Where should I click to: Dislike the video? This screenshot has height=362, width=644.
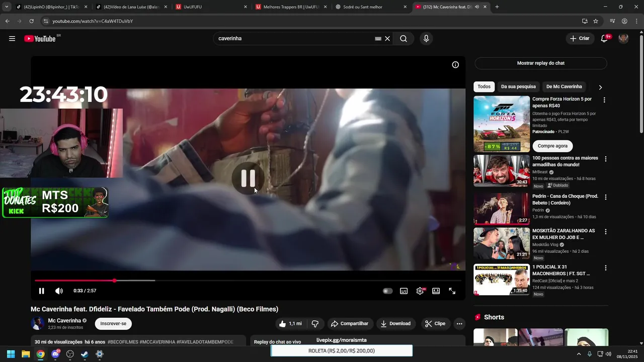[315, 324]
